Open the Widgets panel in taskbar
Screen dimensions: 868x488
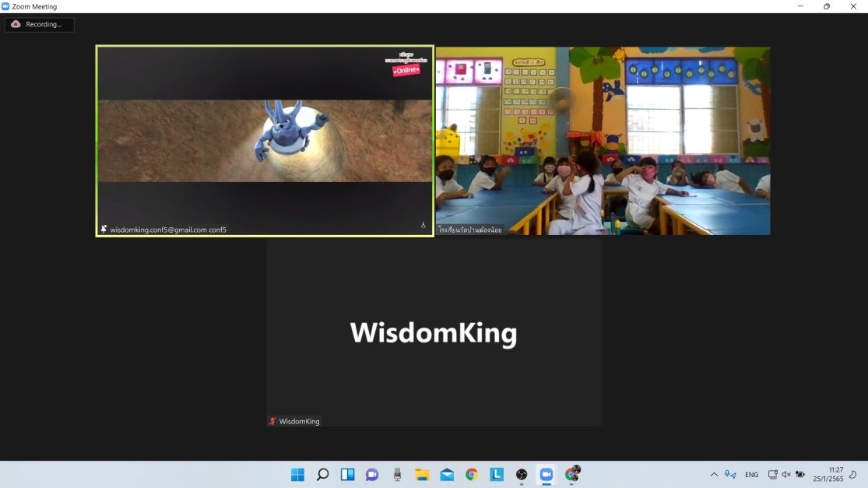(347, 474)
